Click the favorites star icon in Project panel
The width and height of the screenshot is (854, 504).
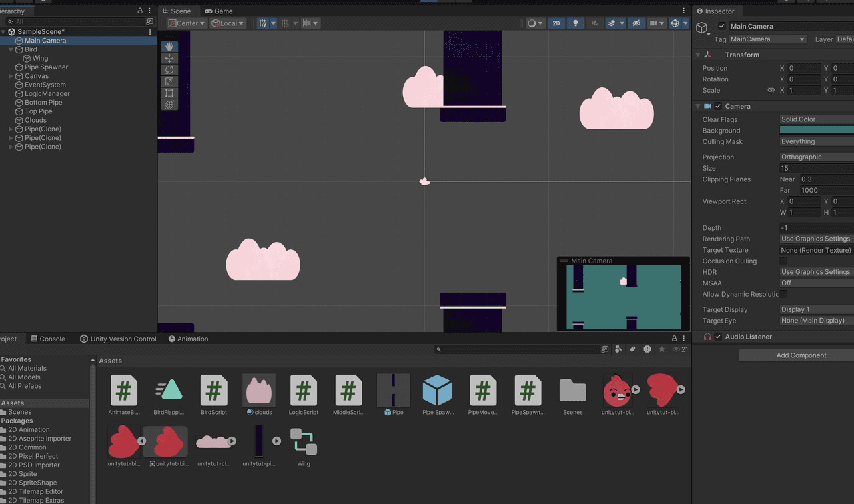pos(662,349)
